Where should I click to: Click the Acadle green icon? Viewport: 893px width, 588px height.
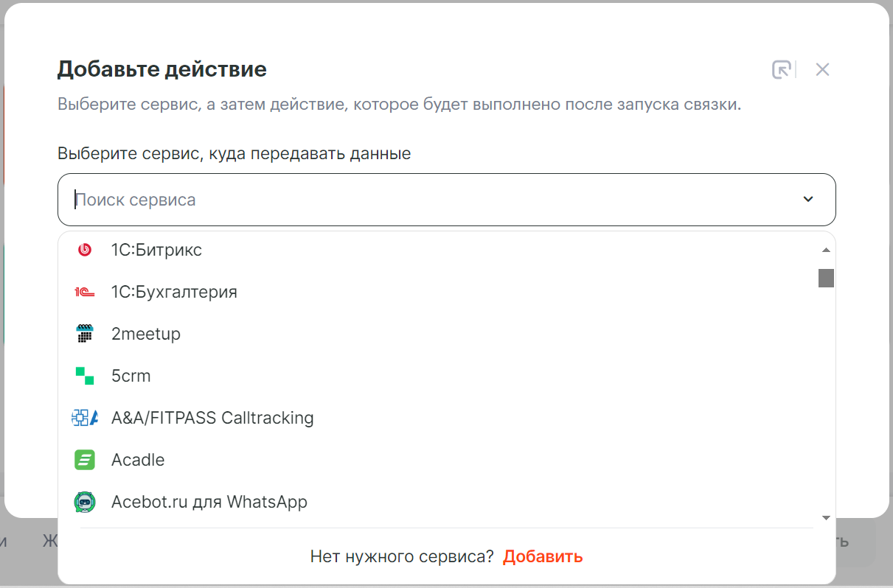coord(85,460)
